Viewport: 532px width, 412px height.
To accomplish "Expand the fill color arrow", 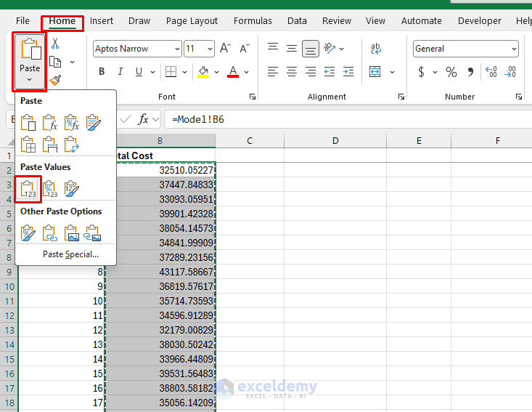I will coord(216,72).
